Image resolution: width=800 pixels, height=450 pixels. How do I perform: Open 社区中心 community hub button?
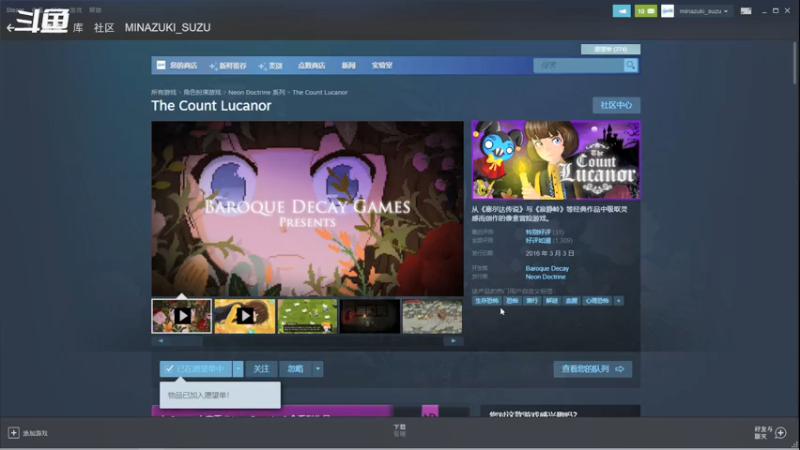click(616, 105)
